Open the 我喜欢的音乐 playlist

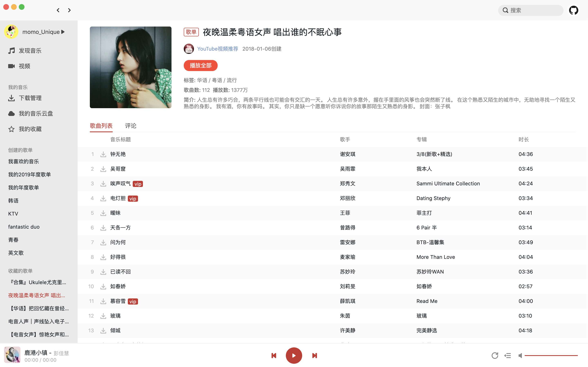[x=23, y=161]
